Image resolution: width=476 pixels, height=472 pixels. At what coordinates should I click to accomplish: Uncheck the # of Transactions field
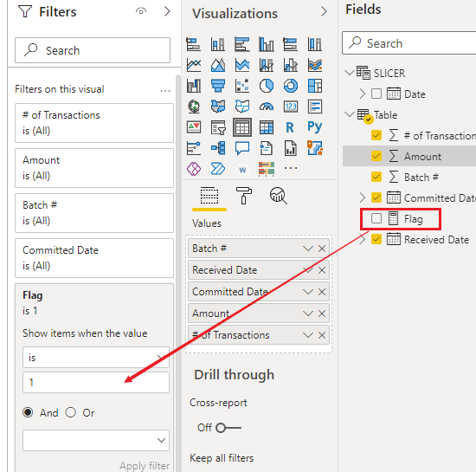point(376,135)
